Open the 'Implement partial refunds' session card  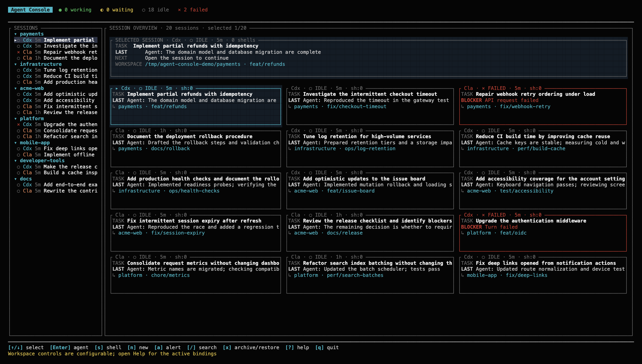[196, 106]
